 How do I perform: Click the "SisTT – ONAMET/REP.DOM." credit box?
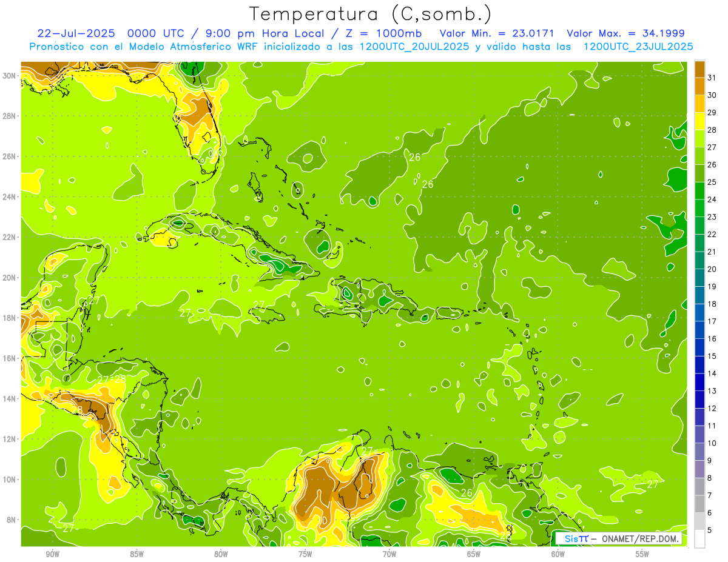point(619,538)
